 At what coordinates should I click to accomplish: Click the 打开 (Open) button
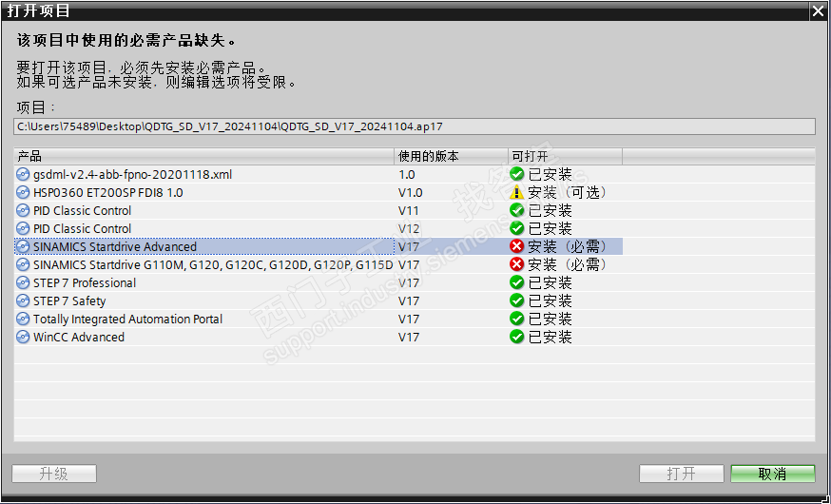[682, 474]
